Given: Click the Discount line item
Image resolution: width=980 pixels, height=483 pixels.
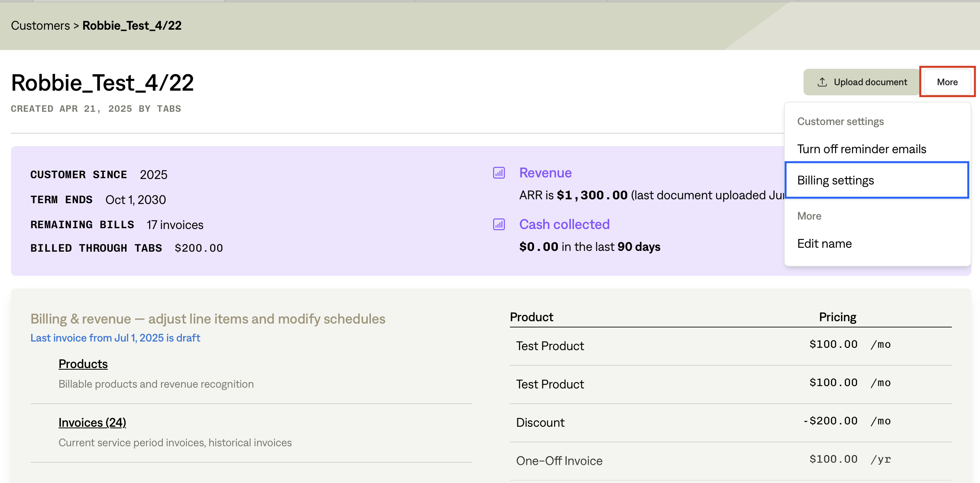Looking at the screenshot, I should tap(540, 422).
